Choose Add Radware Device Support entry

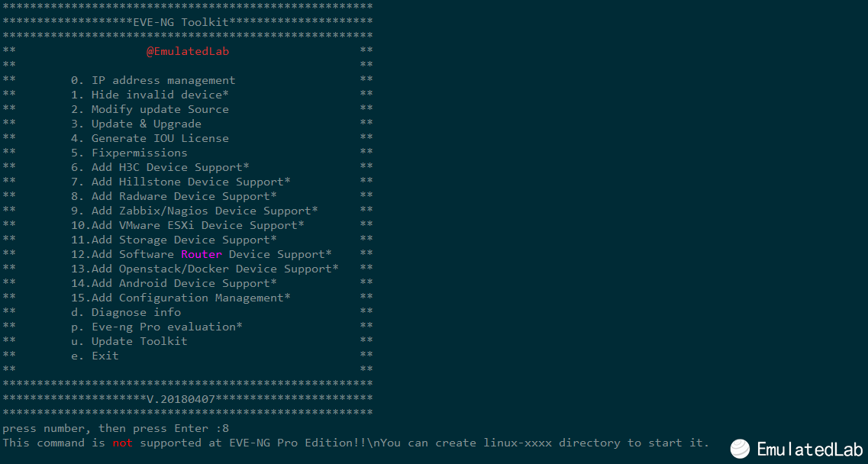point(174,196)
